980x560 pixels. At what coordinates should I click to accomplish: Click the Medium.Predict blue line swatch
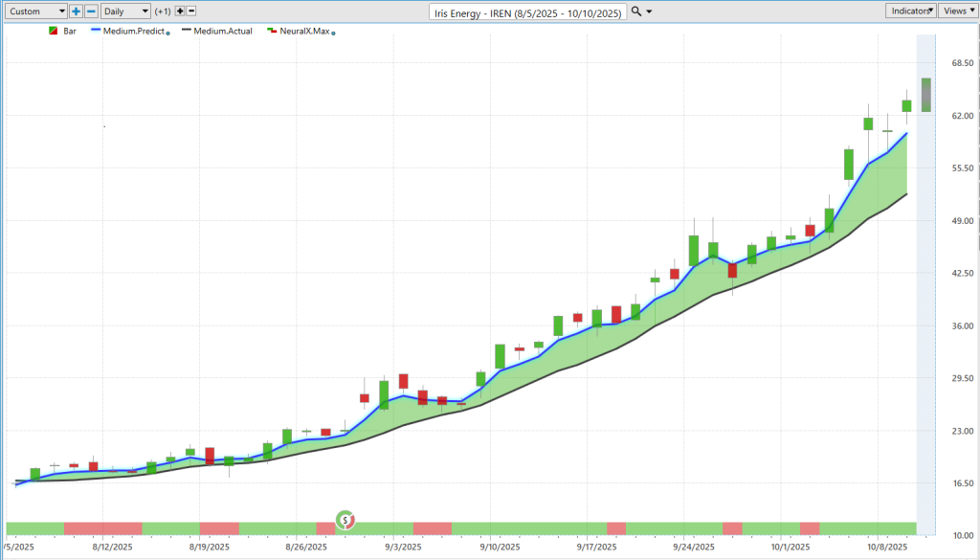[x=94, y=32]
